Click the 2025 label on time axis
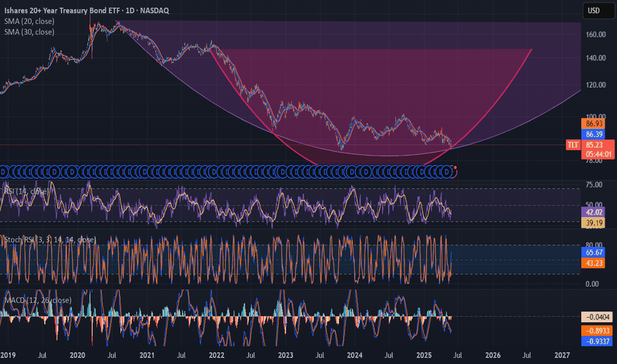Image resolution: width=617 pixels, height=364 pixels. point(424,355)
